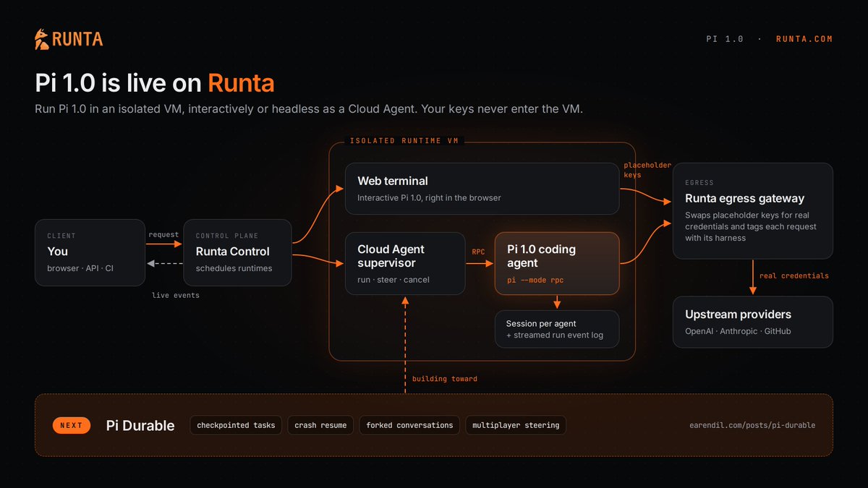The width and height of the screenshot is (868, 488).
Task: Click the 'Pi 1.0 is live on Runta' headline
Action: (155, 82)
